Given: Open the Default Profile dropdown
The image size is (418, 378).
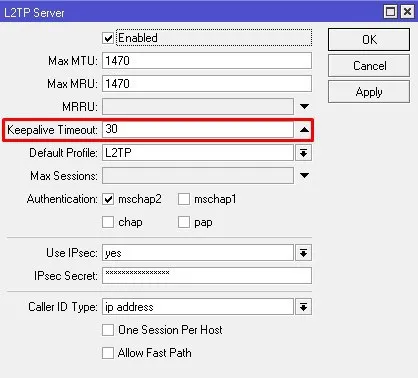Looking at the screenshot, I should click(303, 153).
